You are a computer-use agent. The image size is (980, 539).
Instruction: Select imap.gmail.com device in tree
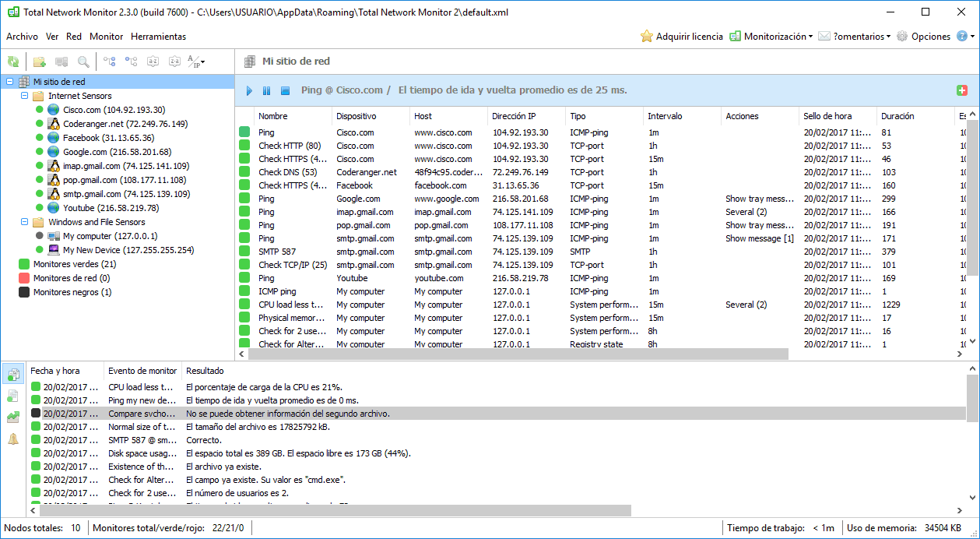point(125,166)
